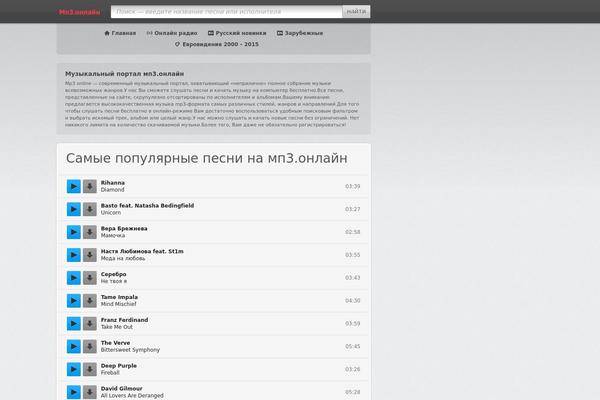Open Онлайн радио page
Screen dimensions: 600x400
172,33
